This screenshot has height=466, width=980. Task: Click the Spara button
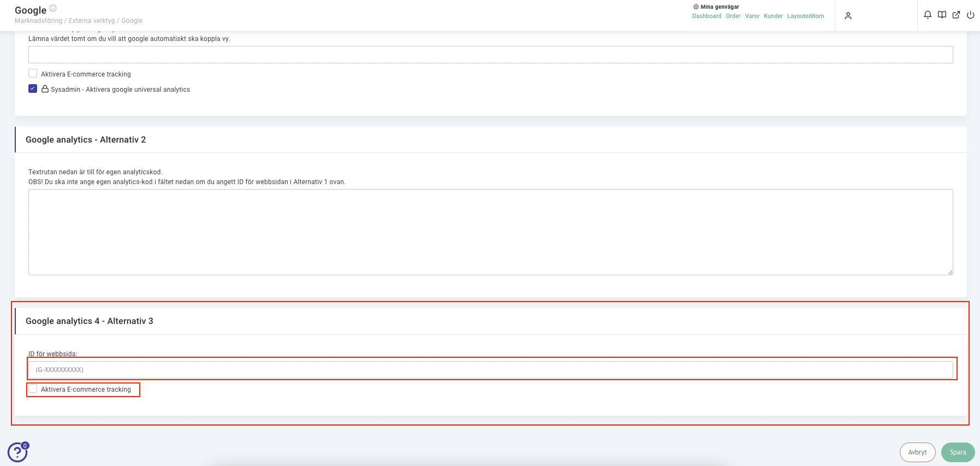[958, 452]
